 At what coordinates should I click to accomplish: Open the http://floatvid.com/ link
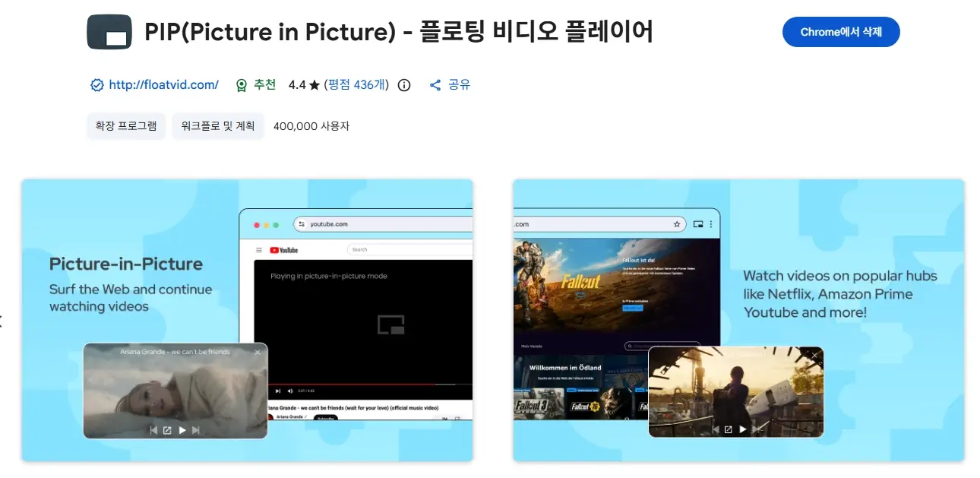click(163, 85)
